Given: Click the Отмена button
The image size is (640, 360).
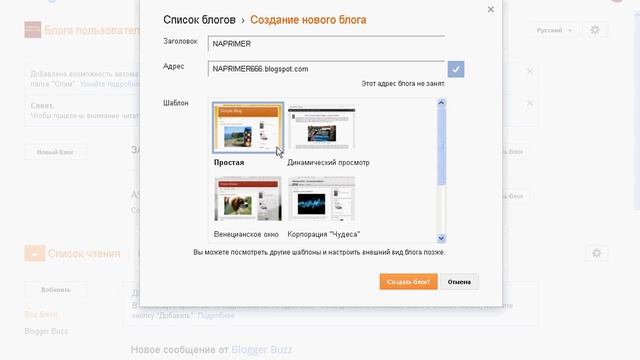Looking at the screenshot, I should click(x=459, y=282).
